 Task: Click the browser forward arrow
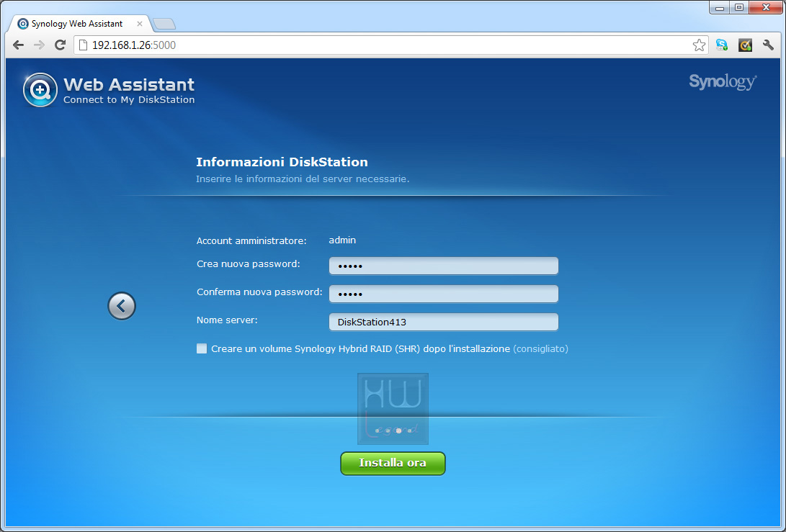coord(39,45)
